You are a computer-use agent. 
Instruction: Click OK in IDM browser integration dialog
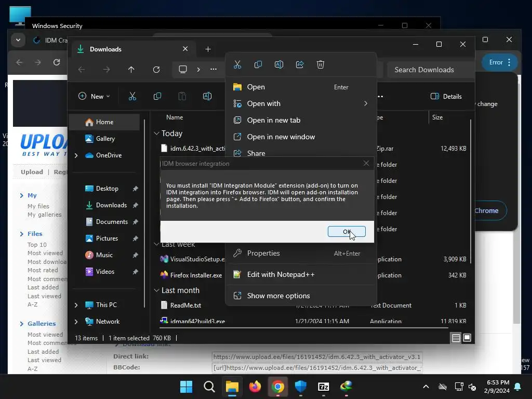coord(347,231)
